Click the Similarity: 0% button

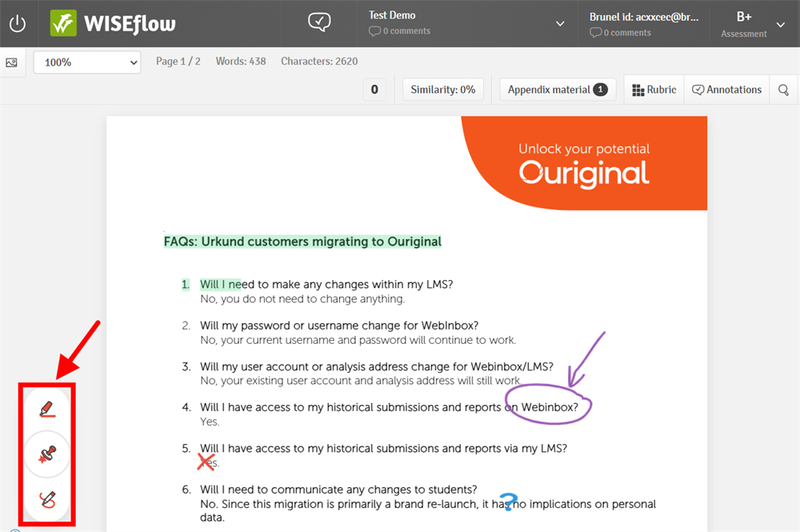pyautogui.click(x=443, y=90)
